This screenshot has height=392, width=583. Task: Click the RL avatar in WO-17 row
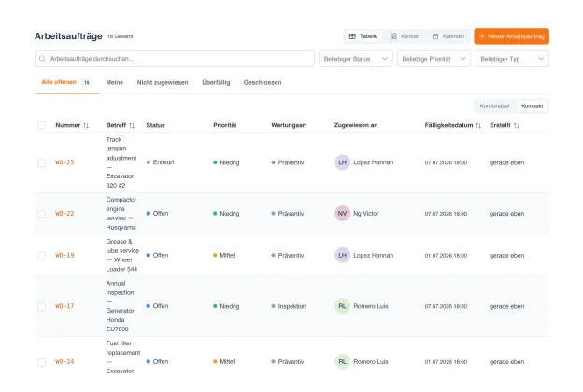[x=343, y=306]
